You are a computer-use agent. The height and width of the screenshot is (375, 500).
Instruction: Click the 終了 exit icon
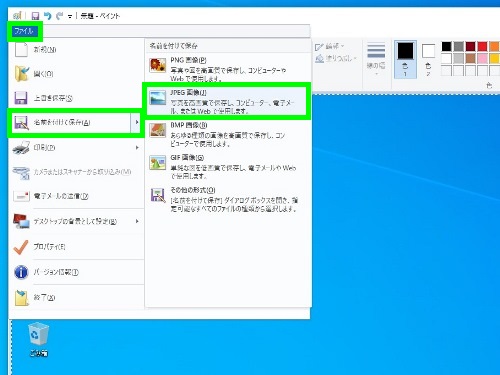point(21,298)
